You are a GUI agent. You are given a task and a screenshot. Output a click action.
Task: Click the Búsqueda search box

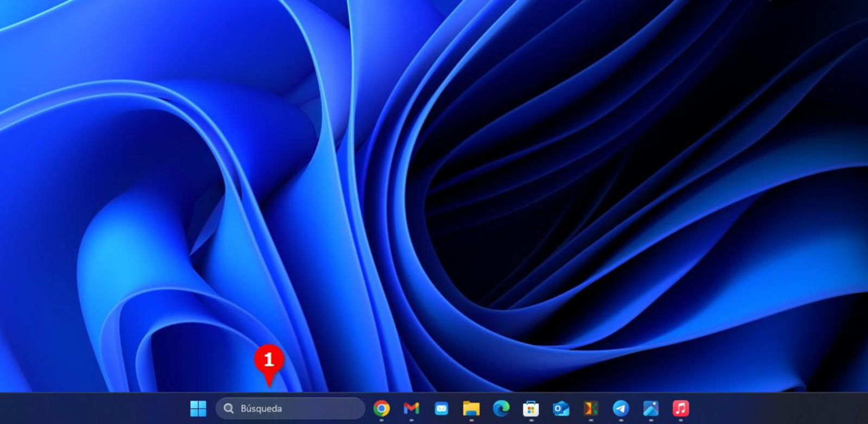(290, 408)
